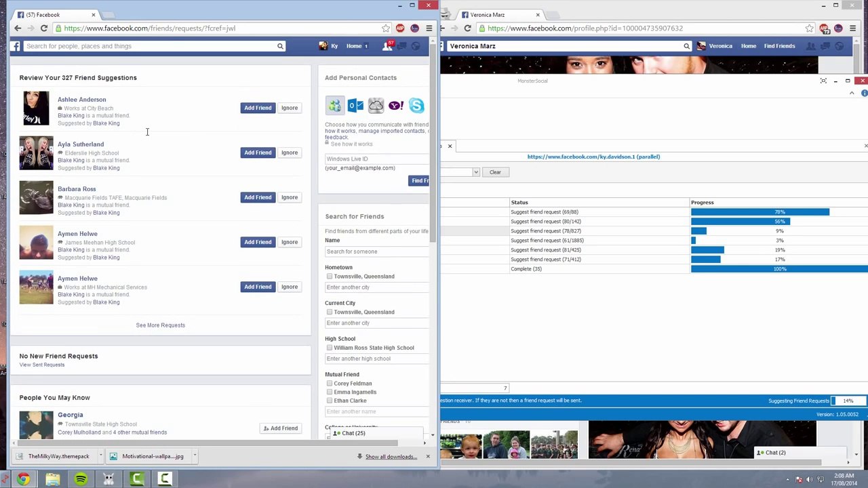The width and height of the screenshot is (868, 488).
Task: Open the first Camtasia taskbar icon
Action: pos(137,480)
